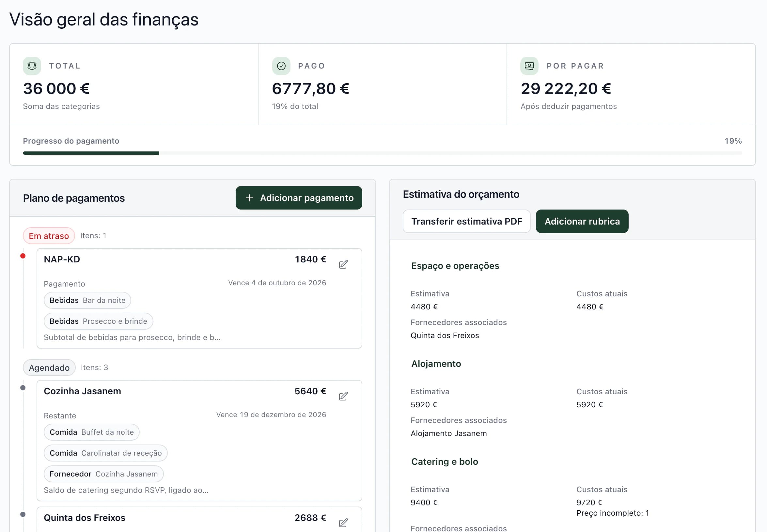Screen dimensions: 767x532
Task: Click the scales icon beside TOTAL
Action: tap(32, 66)
